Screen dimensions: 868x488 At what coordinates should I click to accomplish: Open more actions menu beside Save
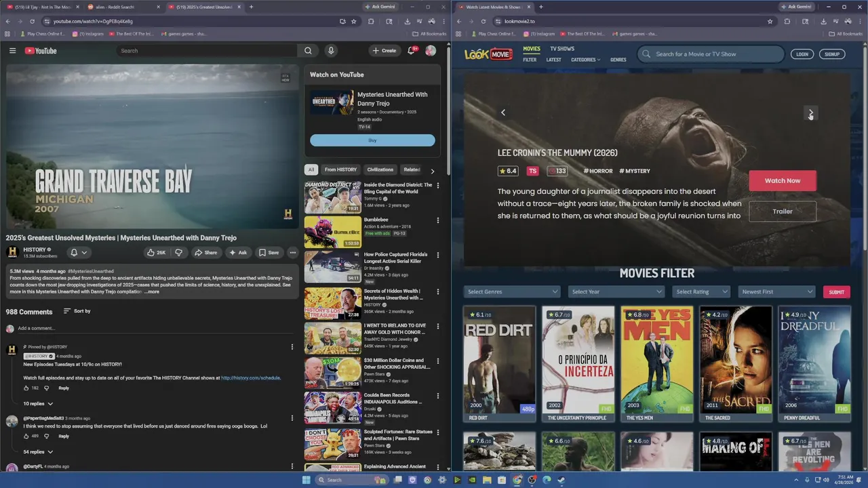(293, 253)
